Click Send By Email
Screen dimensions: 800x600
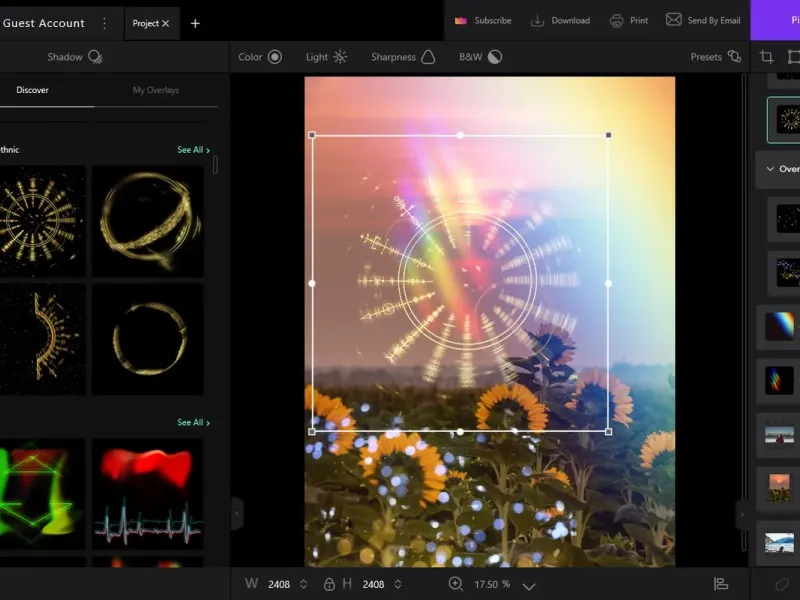tap(703, 20)
